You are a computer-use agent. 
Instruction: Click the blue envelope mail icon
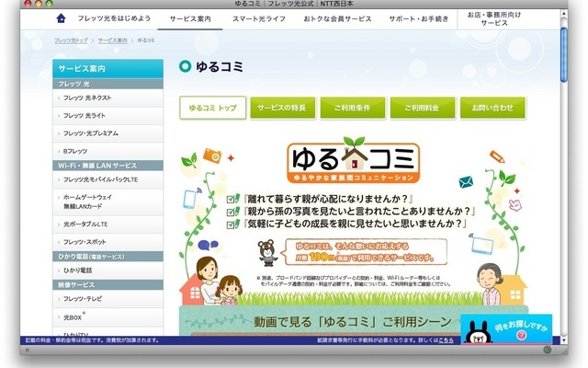pyautogui.click(x=466, y=182)
